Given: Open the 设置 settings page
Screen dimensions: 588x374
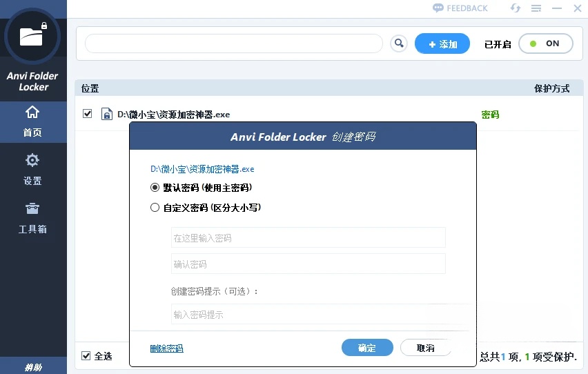Looking at the screenshot, I should (x=32, y=170).
